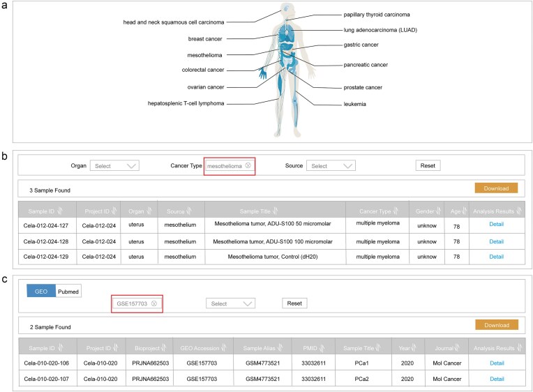Switch to the Pubmed tab
The image size is (533, 392).
point(68,292)
